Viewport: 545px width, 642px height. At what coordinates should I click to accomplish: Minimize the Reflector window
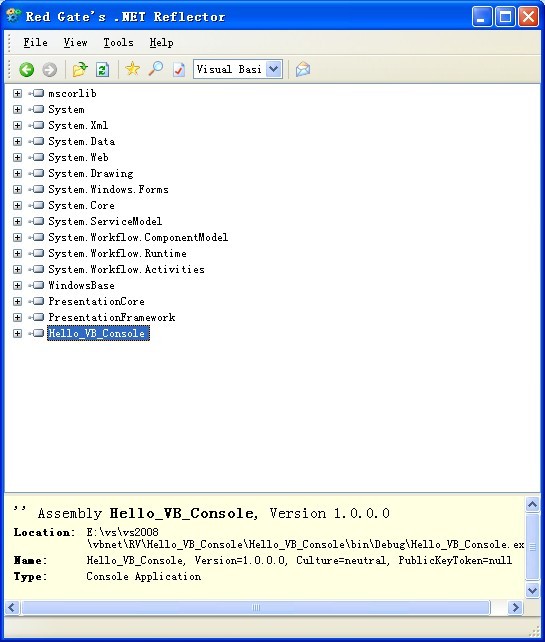[482, 17]
